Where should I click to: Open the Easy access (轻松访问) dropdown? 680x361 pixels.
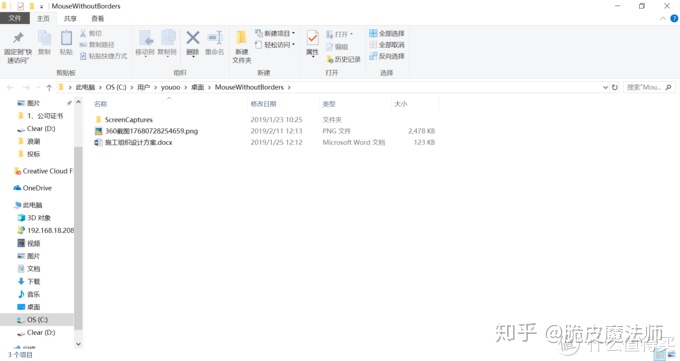[275, 45]
